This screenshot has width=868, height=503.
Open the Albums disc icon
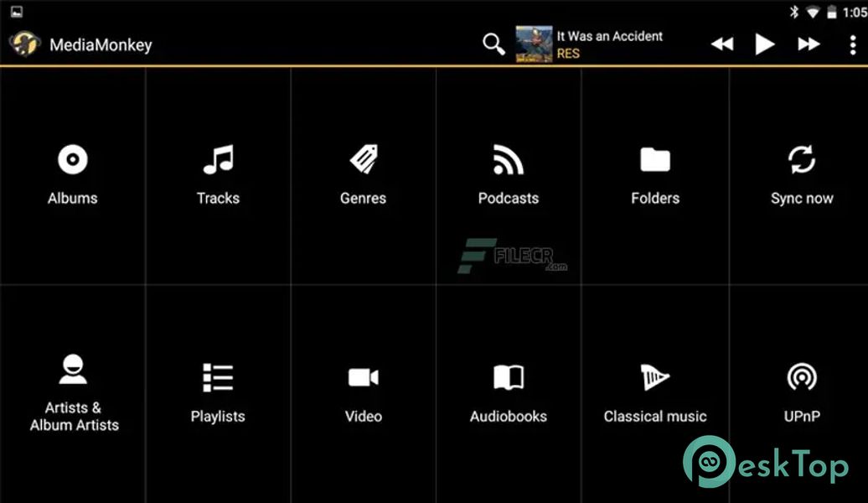coord(73,159)
